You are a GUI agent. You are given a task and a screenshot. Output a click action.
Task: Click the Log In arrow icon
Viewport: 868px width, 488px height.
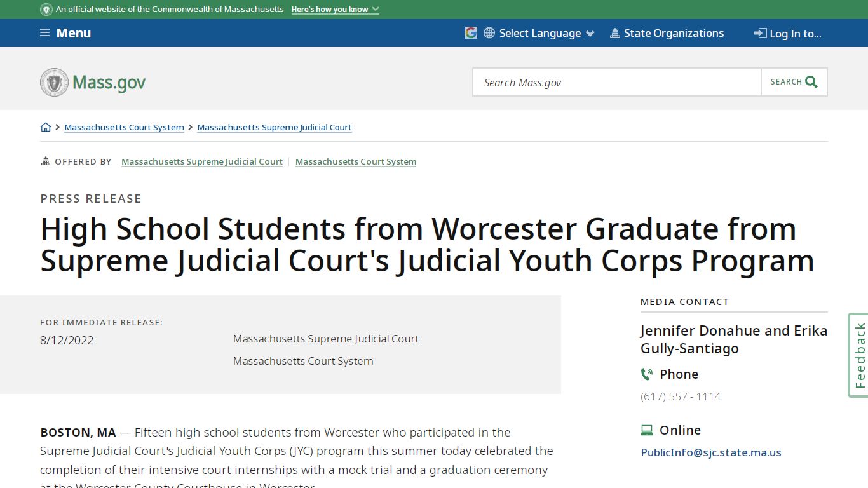(x=760, y=33)
